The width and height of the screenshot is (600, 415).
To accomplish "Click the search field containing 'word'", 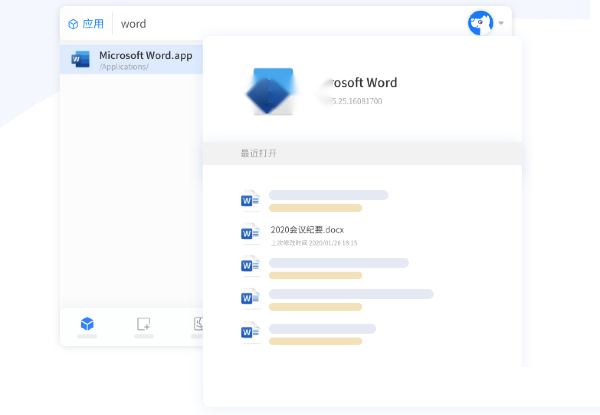I will 287,24.
